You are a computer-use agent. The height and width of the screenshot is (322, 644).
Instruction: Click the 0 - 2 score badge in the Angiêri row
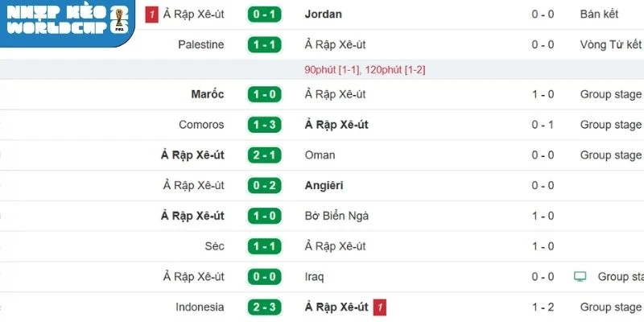[264, 185]
